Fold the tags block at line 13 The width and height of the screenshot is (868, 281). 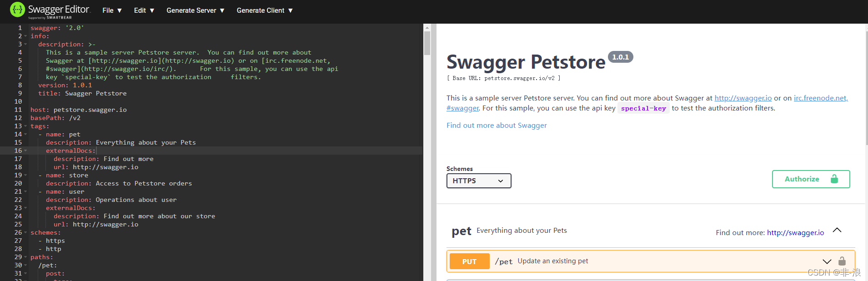[x=25, y=126]
